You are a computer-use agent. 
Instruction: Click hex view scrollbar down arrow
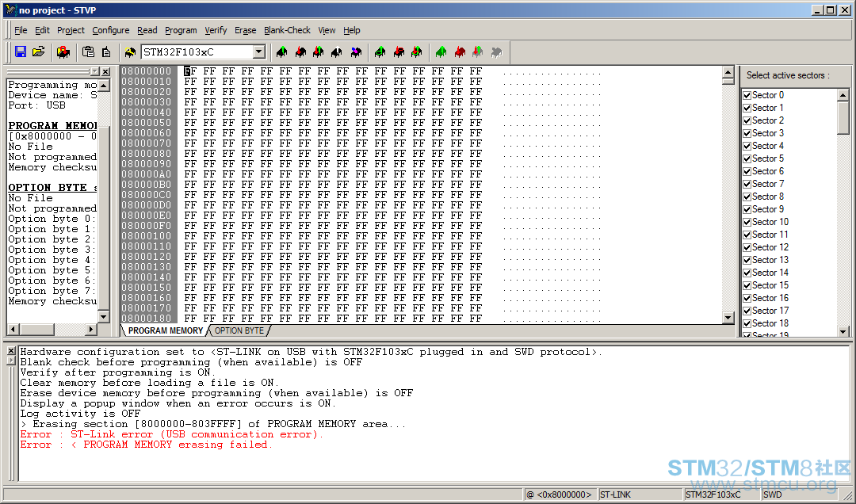(x=728, y=317)
